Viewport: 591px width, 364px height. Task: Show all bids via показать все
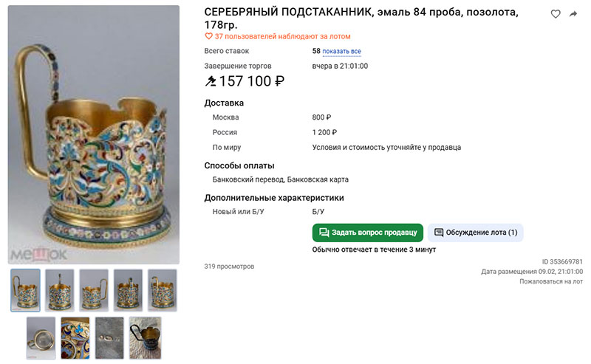coord(341,51)
